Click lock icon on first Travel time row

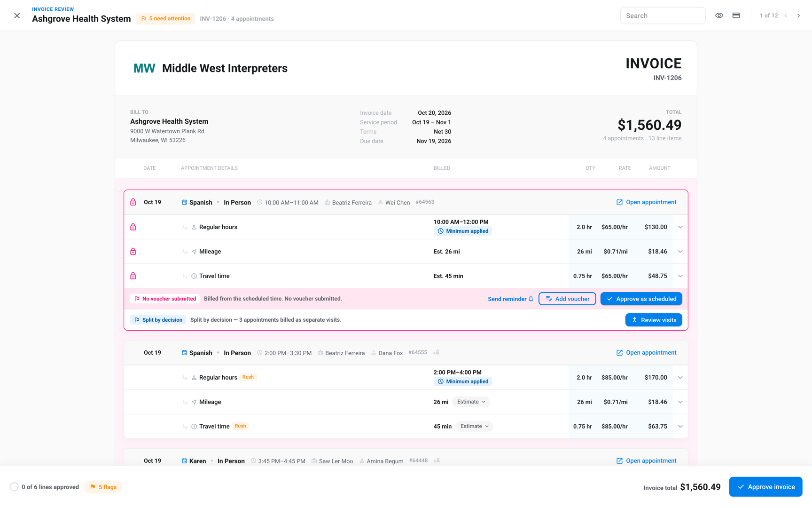click(x=133, y=276)
